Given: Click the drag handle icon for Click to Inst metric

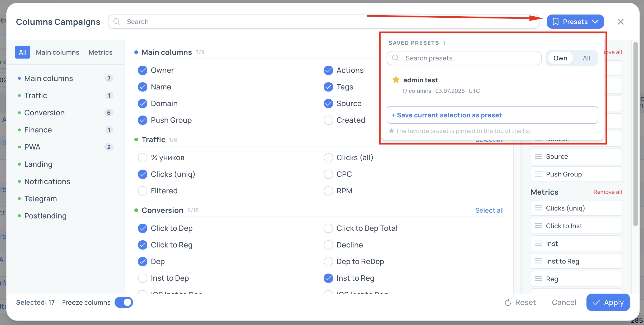Looking at the screenshot, I should click(538, 226).
